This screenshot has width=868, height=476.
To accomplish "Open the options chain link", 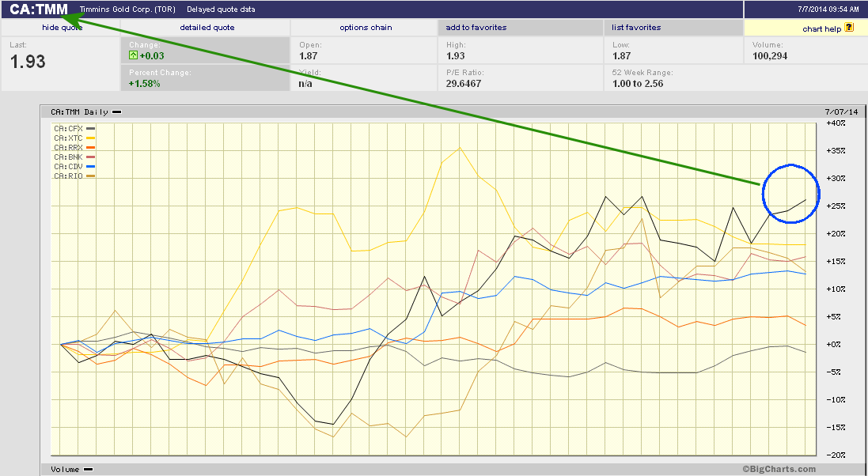I will click(x=366, y=27).
